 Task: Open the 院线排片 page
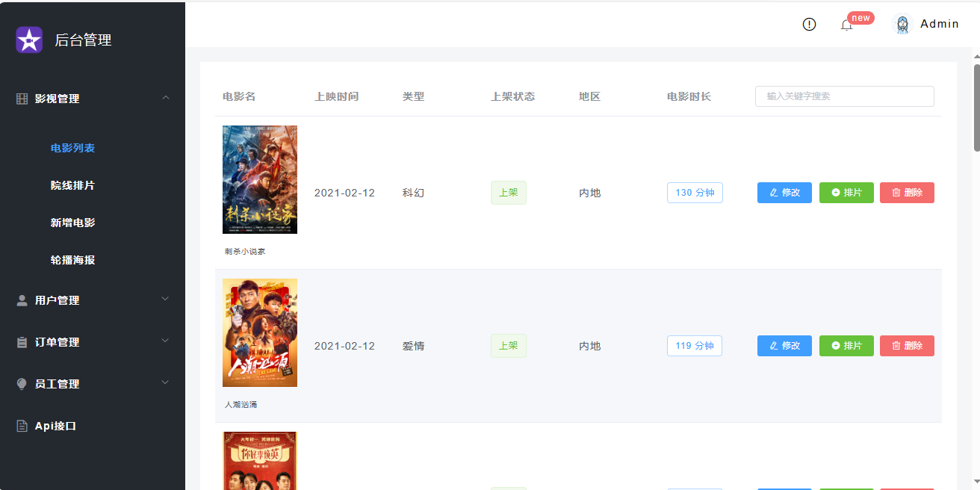click(x=72, y=185)
